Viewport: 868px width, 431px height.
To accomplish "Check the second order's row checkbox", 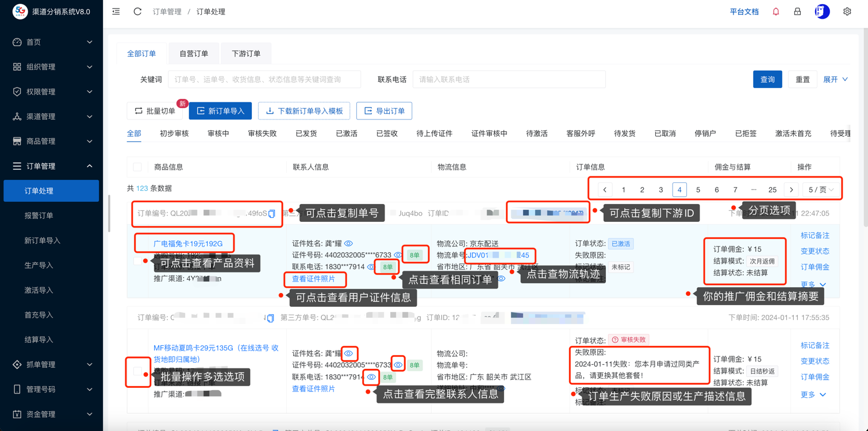I will click(137, 371).
